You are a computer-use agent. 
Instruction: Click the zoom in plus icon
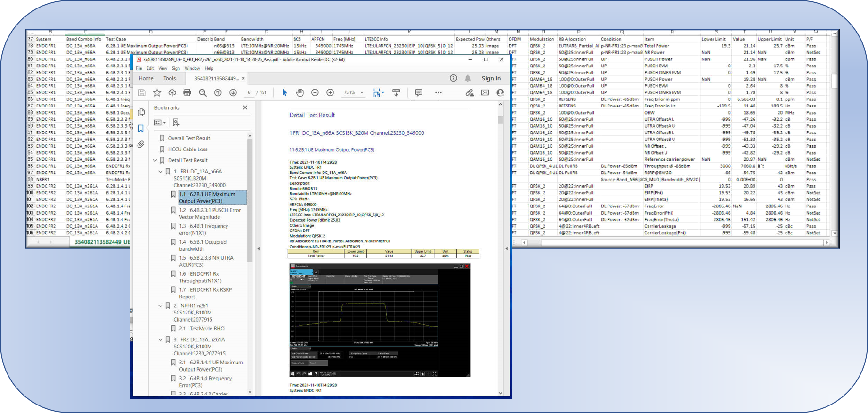click(330, 93)
